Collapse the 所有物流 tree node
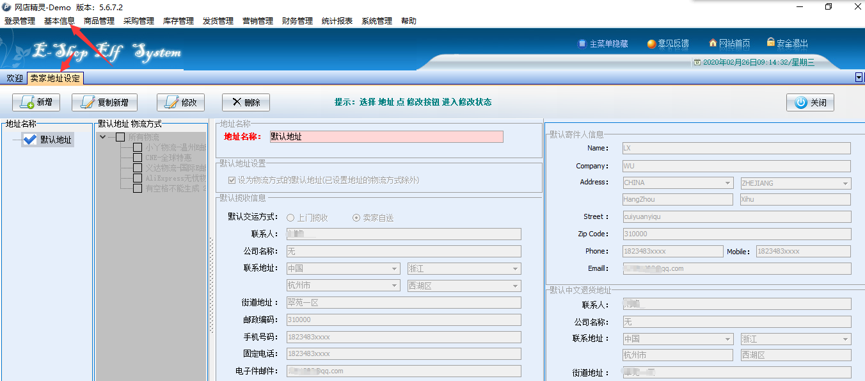 click(103, 137)
